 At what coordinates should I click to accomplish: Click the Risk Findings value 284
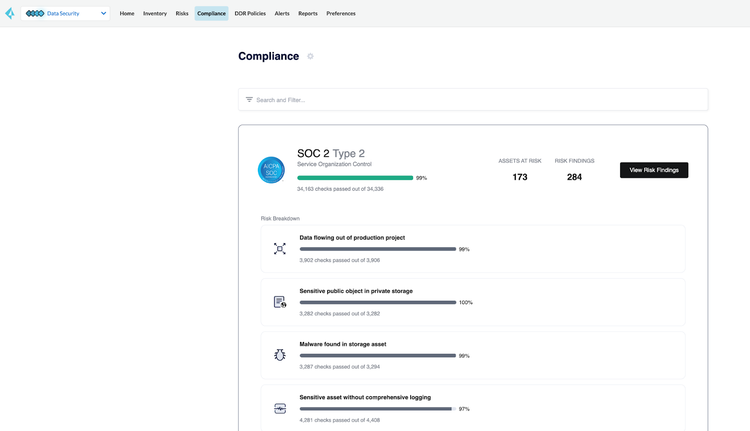click(574, 177)
